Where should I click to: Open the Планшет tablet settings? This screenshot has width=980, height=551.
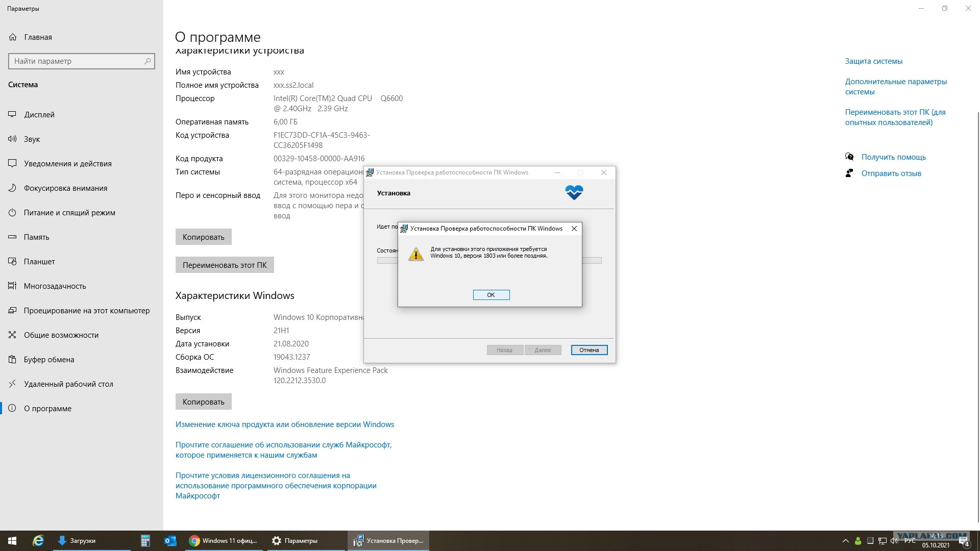coord(39,262)
